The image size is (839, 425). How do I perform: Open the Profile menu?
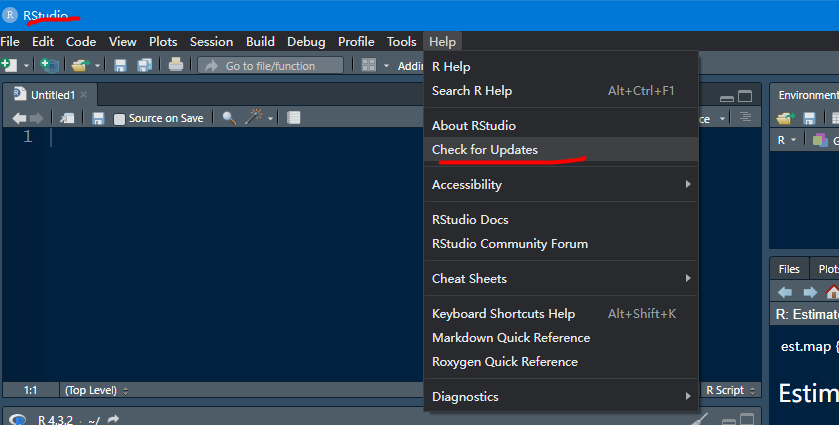356,42
